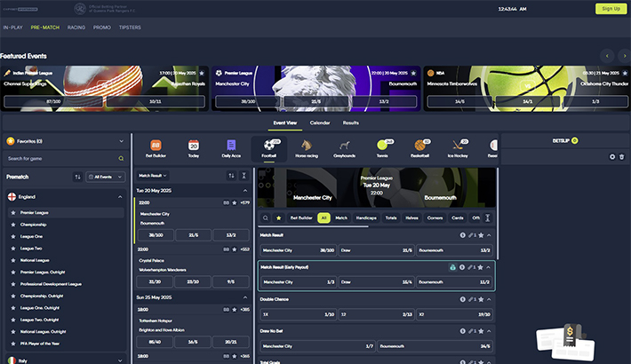631x364 pixels.
Task: Click info icon on Double Chance market
Action: click(463, 299)
